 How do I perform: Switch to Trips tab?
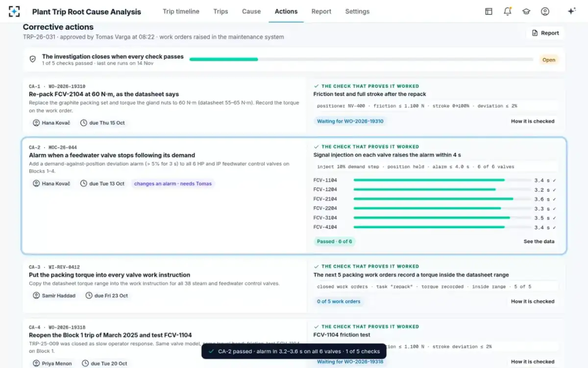(x=220, y=11)
